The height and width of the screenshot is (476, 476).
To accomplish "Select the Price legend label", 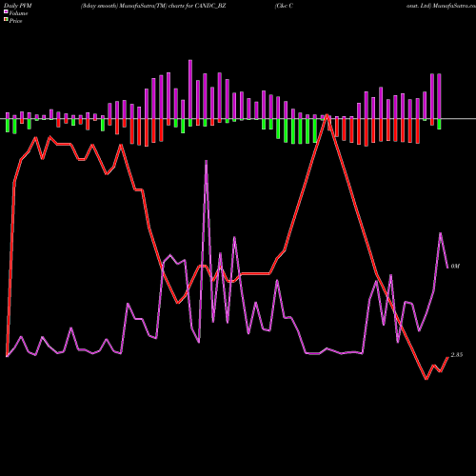I will (x=15, y=21).
